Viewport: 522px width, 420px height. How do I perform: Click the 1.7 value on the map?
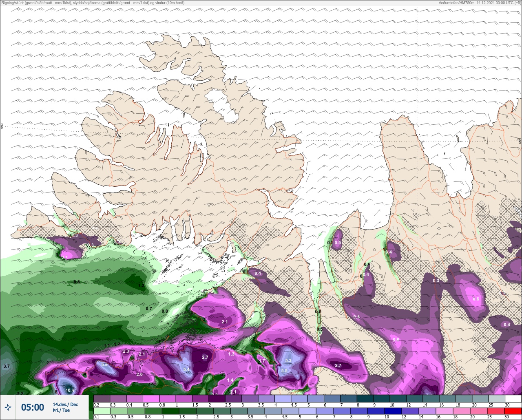pyautogui.click(x=262, y=361)
